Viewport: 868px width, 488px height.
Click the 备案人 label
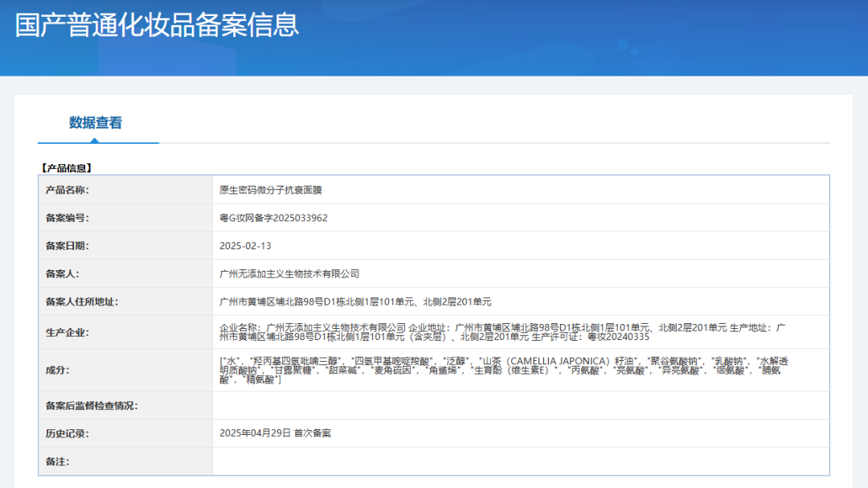pos(63,273)
